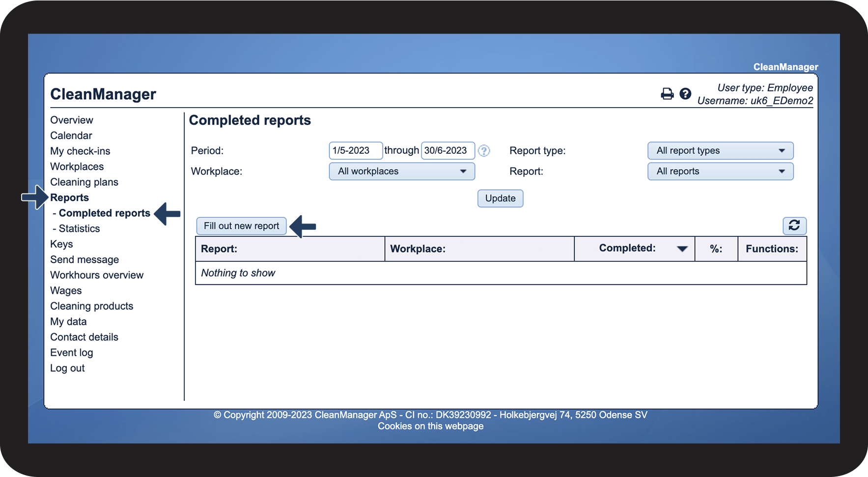The image size is (868, 477).
Task: Open Workhours overview page
Action: (97, 276)
